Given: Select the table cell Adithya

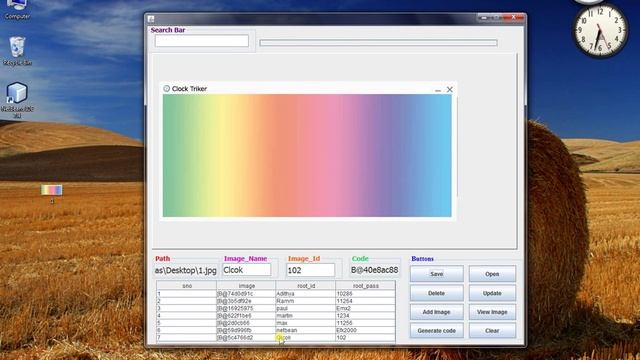Looking at the screenshot, I should click(306, 293).
